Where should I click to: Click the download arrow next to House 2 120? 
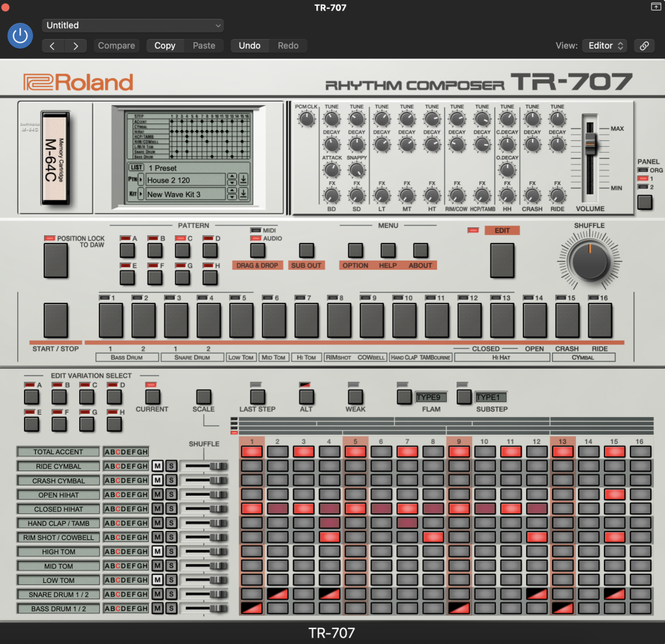[x=244, y=179]
